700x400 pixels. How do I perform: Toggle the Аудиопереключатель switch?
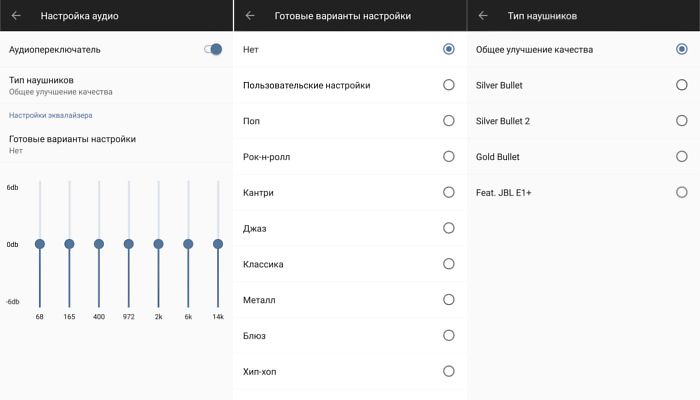point(213,49)
